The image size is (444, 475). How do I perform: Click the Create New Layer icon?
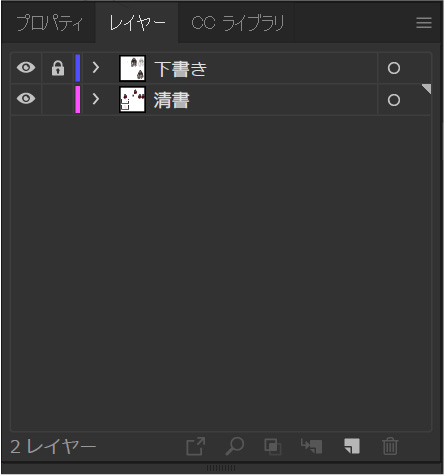[352, 446]
